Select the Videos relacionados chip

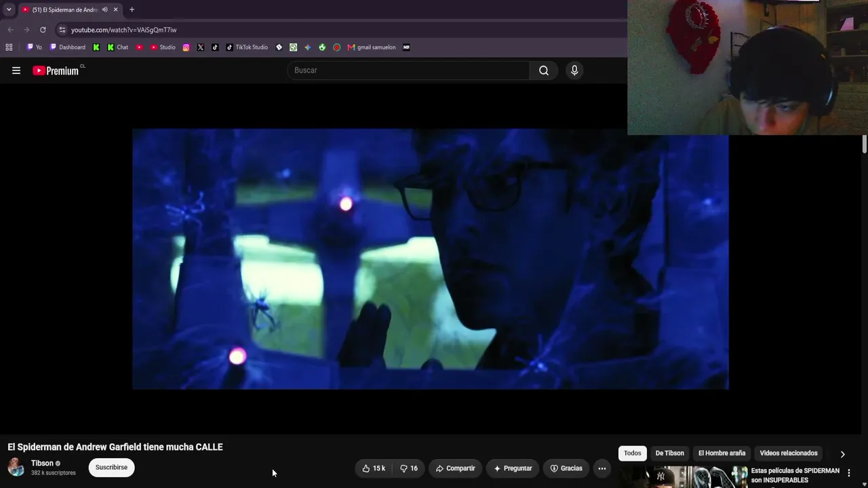pos(789,453)
